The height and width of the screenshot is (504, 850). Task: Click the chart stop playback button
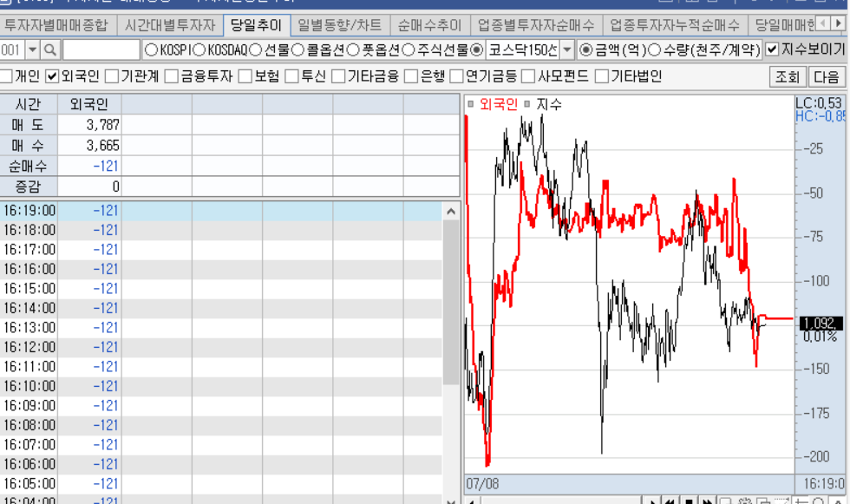[x=689, y=501]
